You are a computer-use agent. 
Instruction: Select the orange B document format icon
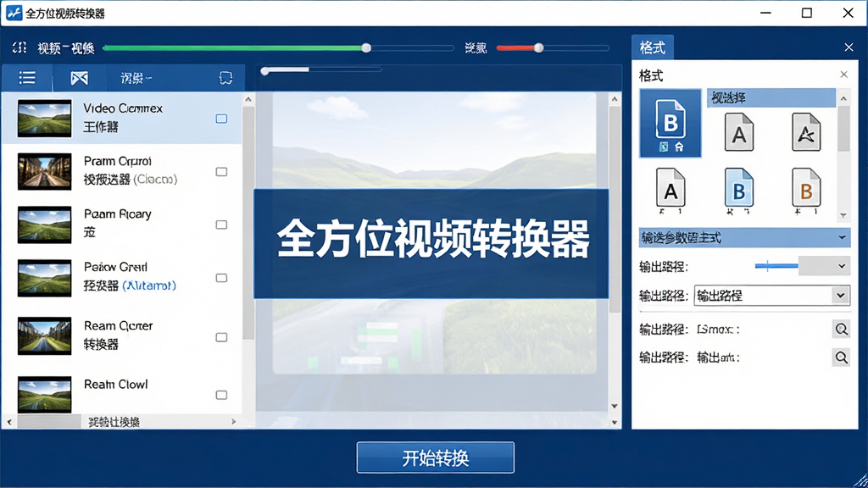coord(806,189)
